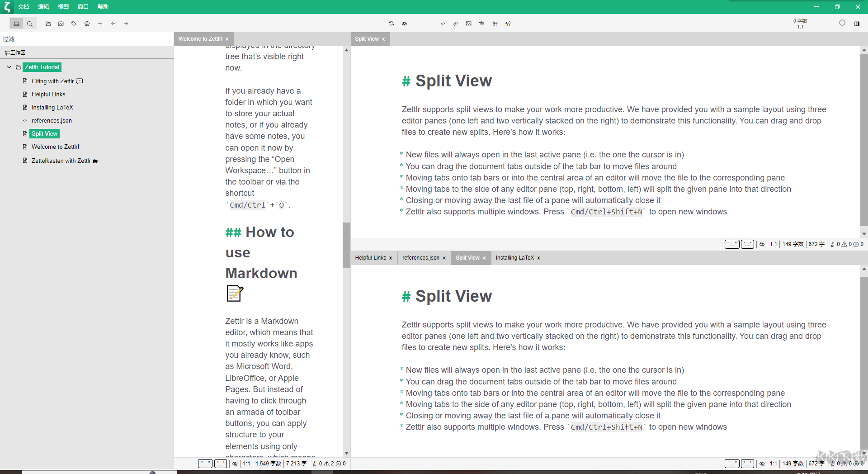Screen dimensions: 868x474
Task: Open preferences via the toolbar gear icon
Action: pos(87,24)
